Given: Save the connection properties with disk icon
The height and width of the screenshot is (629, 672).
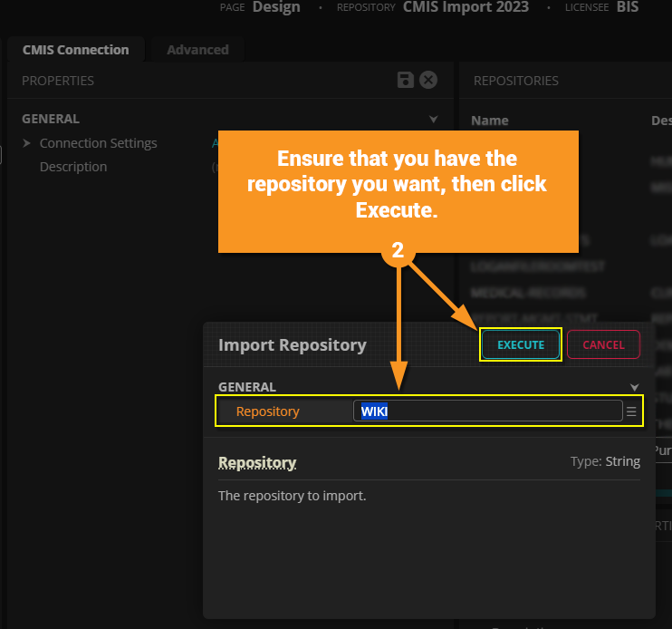Looking at the screenshot, I should [x=407, y=80].
